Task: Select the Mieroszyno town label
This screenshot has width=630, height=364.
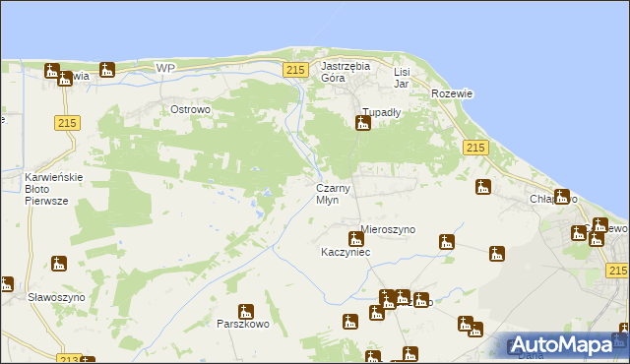Action: tap(388, 229)
